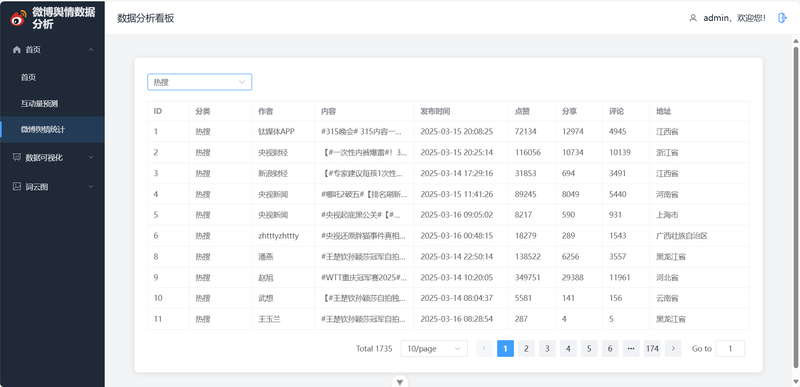
Task: Click the ellipsis more-pages button
Action: pyautogui.click(x=631, y=349)
